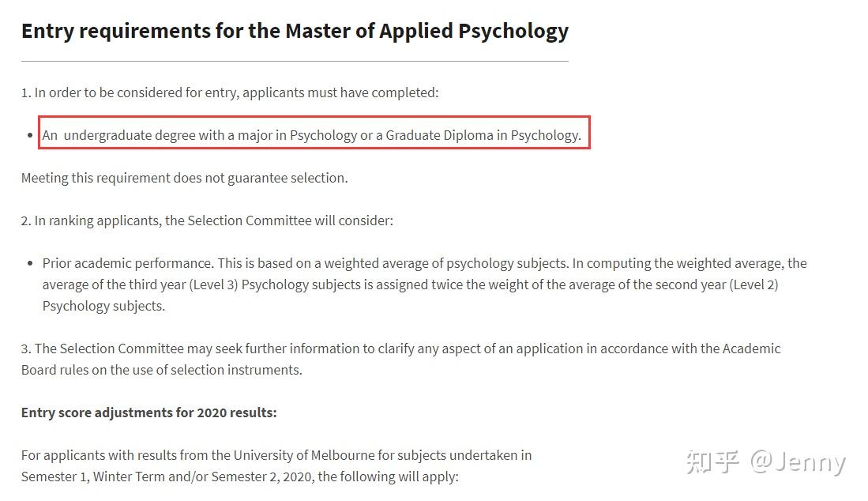The width and height of the screenshot is (868, 501).
Task: Click 'Meeting this requirement does not guarantee selection' sentence
Action: tap(184, 179)
